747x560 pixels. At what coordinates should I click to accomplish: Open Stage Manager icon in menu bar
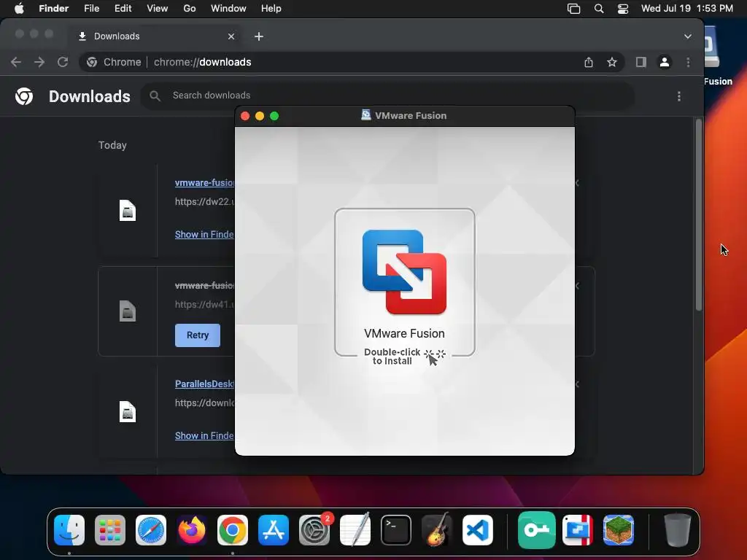point(573,9)
